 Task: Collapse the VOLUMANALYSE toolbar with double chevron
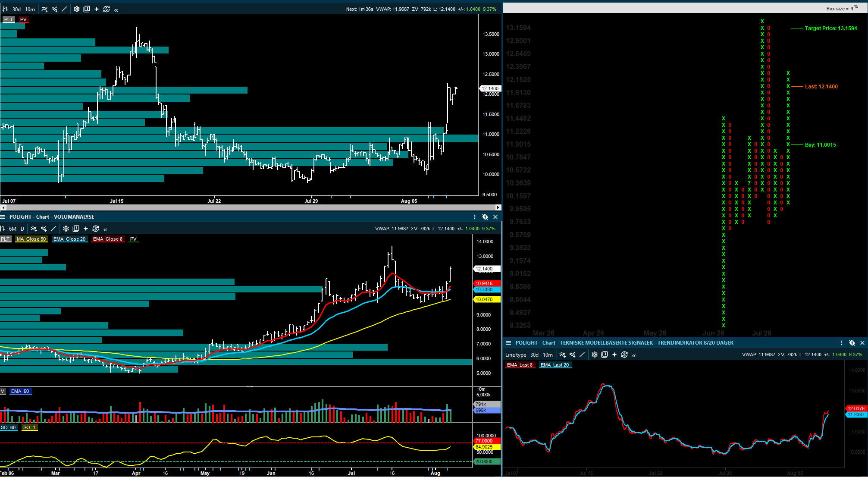105,229
